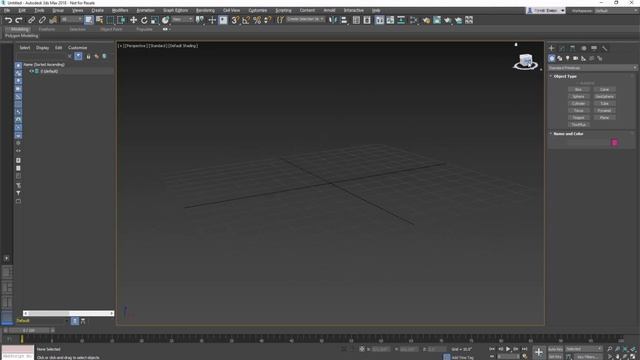The width and height of the screenshot is (640, 360).
Task: Click the Teapot primitive button
Action: pyautogui.click(x=578, y=118)
